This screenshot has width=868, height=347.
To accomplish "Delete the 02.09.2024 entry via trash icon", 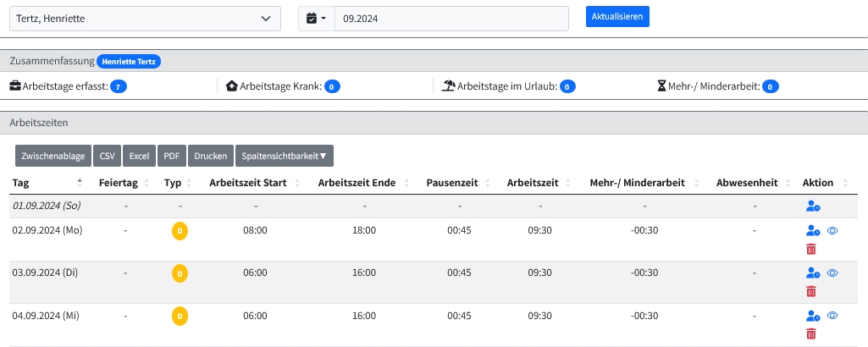I will click(811, 249).
